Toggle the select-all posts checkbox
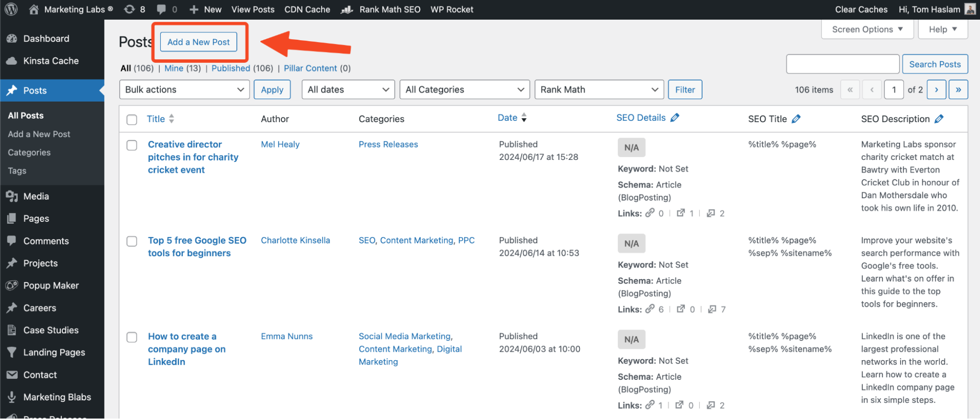The width and height of the screenshot is (980, 419). [132, 120]
